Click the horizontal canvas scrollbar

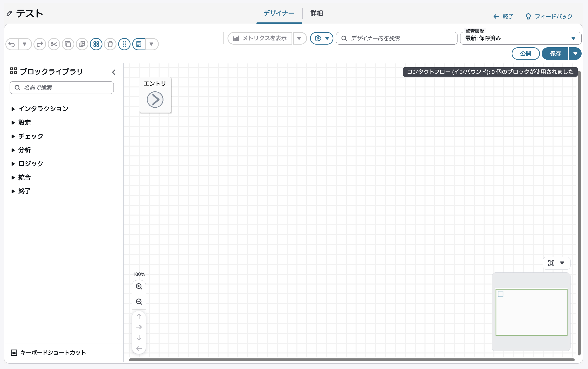[x=351, y=360]
